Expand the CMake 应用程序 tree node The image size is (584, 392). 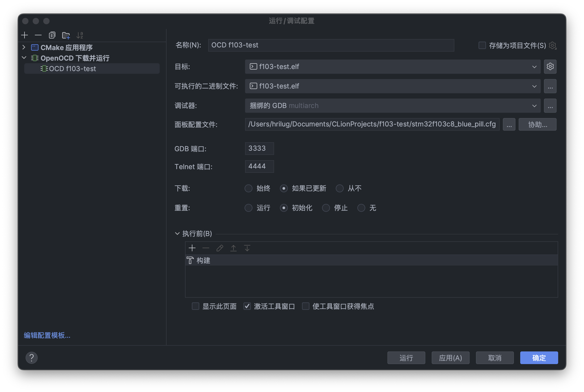click(24, 47)
